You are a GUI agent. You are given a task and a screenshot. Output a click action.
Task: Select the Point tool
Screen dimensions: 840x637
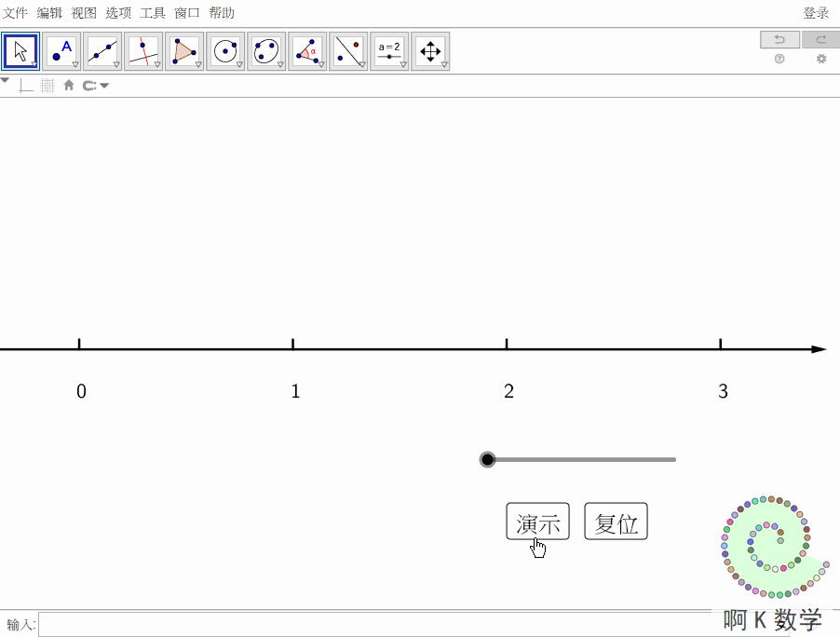pyautogui.click(x=61, y=50)
